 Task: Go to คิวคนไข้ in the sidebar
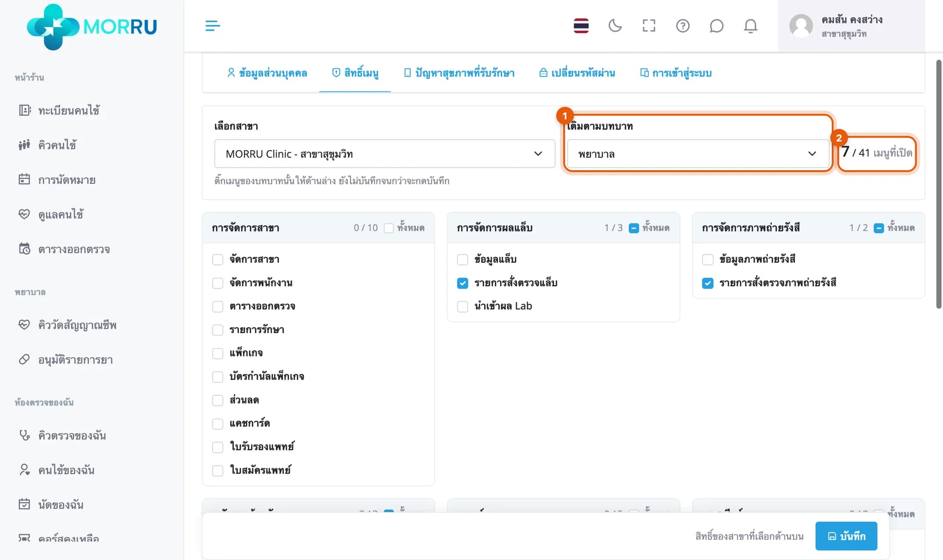[47, 145]
